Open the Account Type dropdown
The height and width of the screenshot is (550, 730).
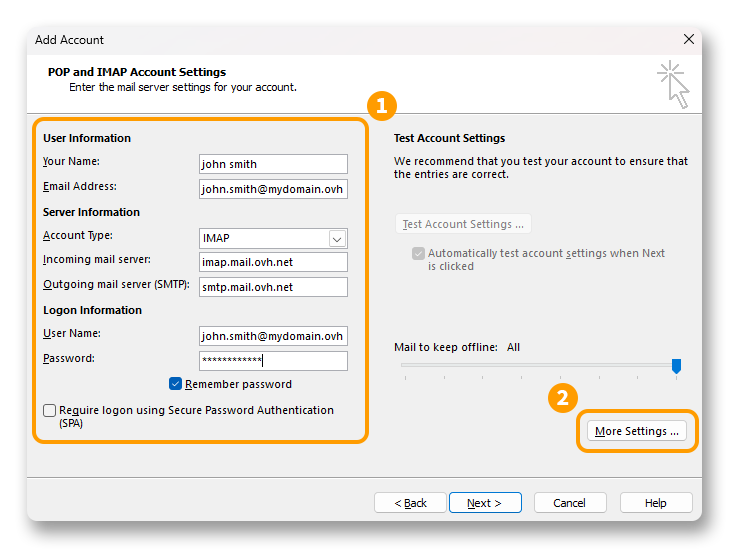coord(337,238)
